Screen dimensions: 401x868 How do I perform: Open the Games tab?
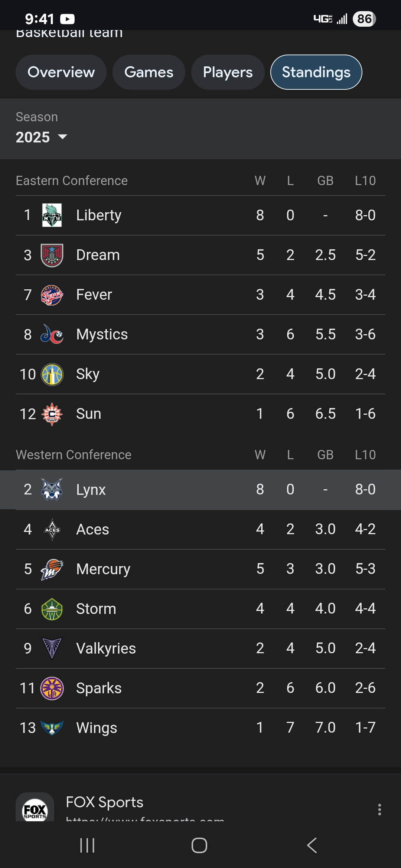pyautogui.click(x=149, y=72)
